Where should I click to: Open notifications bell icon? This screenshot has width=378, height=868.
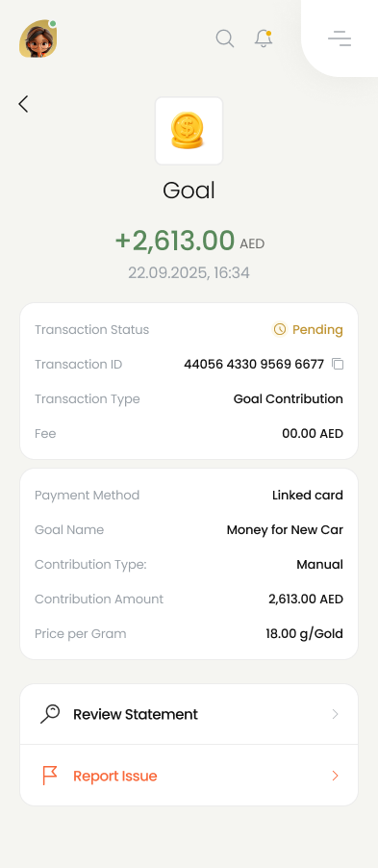coord(264,38)
